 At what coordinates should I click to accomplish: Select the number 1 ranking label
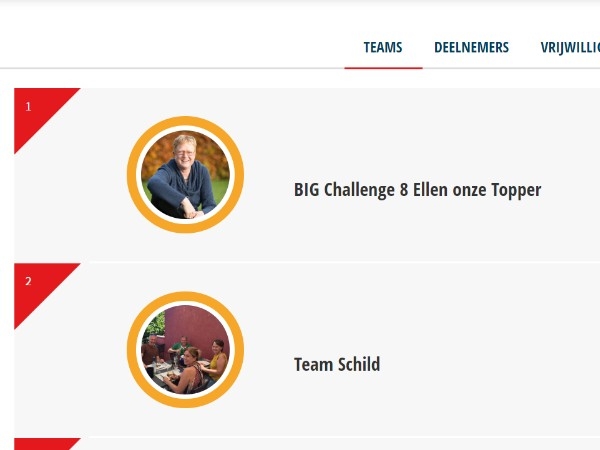28,106
